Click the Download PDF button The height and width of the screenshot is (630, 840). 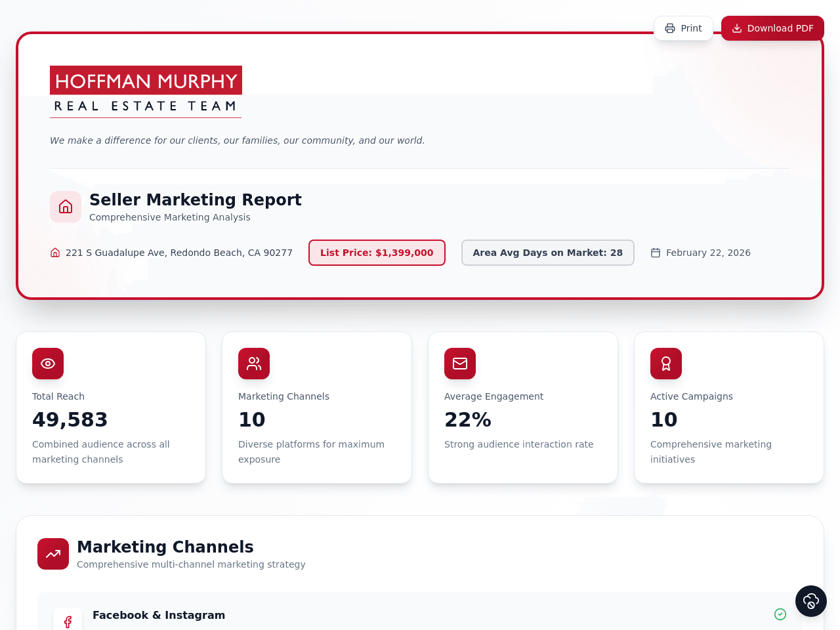click(772, 28)
